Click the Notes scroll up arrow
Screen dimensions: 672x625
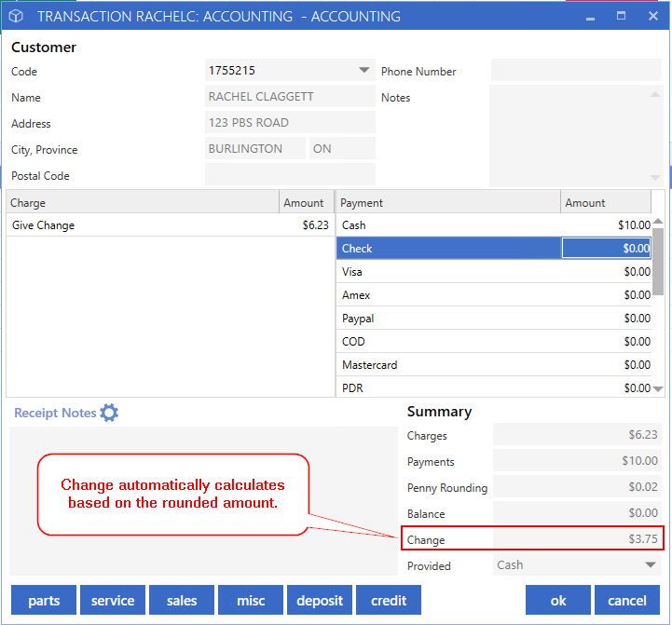655,94
